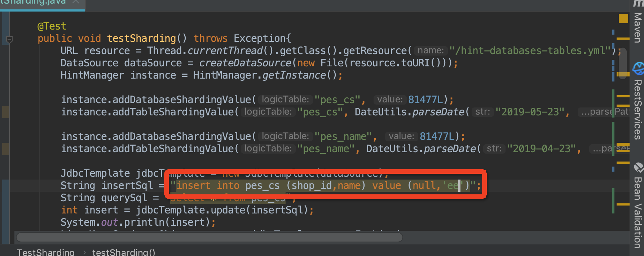This screenshot has width=644, height=256.
Task: Click the createDataSource method call
Action: pyautogui.click(x=245, y=63)
